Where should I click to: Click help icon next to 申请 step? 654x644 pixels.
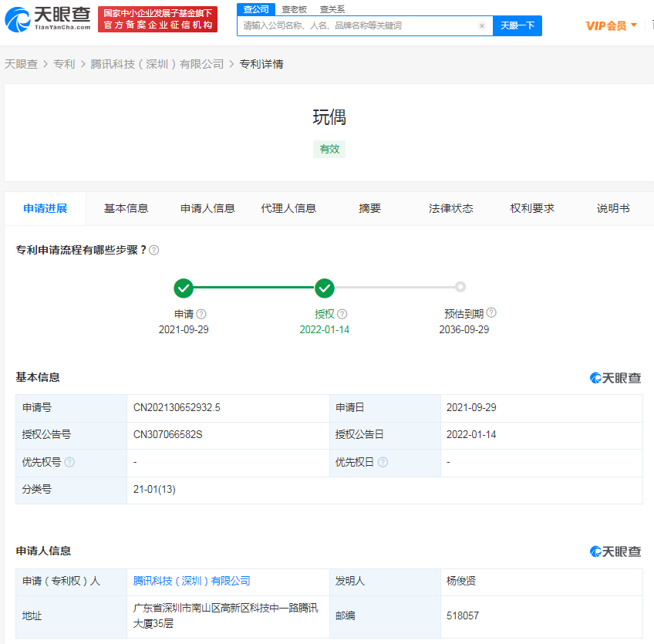coord(201,314)
